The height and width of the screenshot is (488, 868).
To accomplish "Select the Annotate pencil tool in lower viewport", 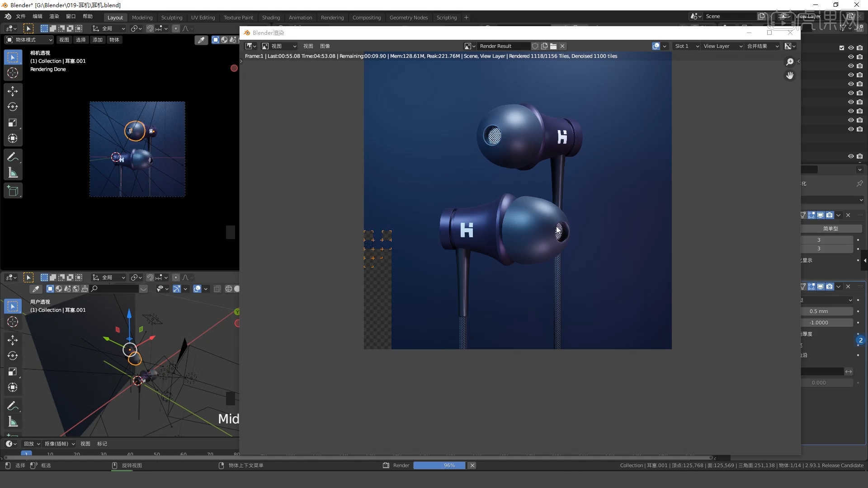I will 13,406.
